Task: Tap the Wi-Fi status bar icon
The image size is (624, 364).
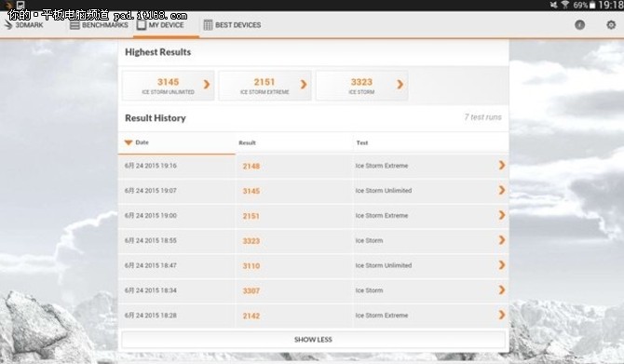Action: point(564,6)
